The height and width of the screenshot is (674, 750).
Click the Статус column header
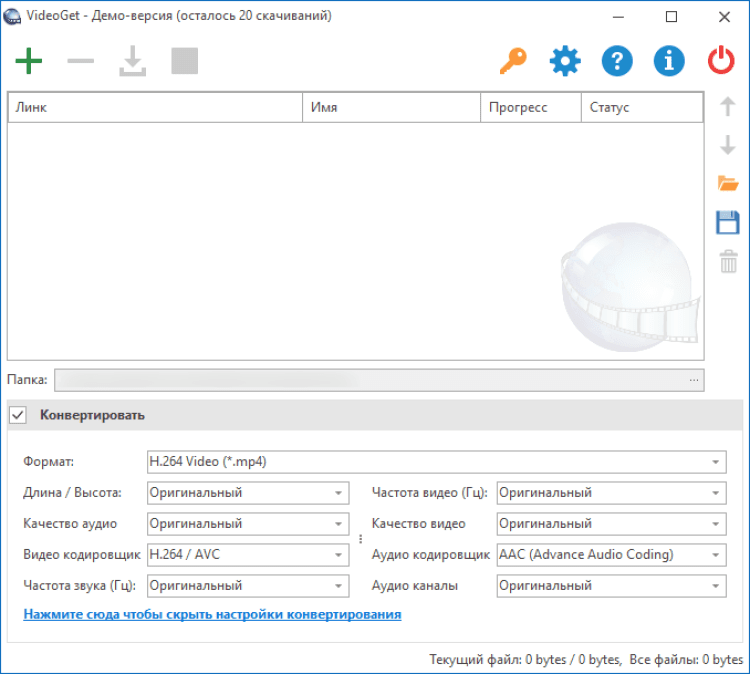tap(641, 108)
